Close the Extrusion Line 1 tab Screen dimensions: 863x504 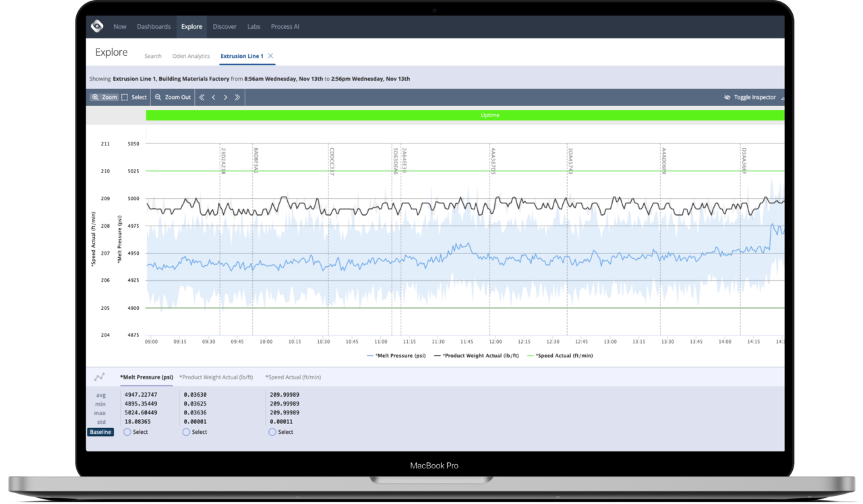(x=270, y=56)
